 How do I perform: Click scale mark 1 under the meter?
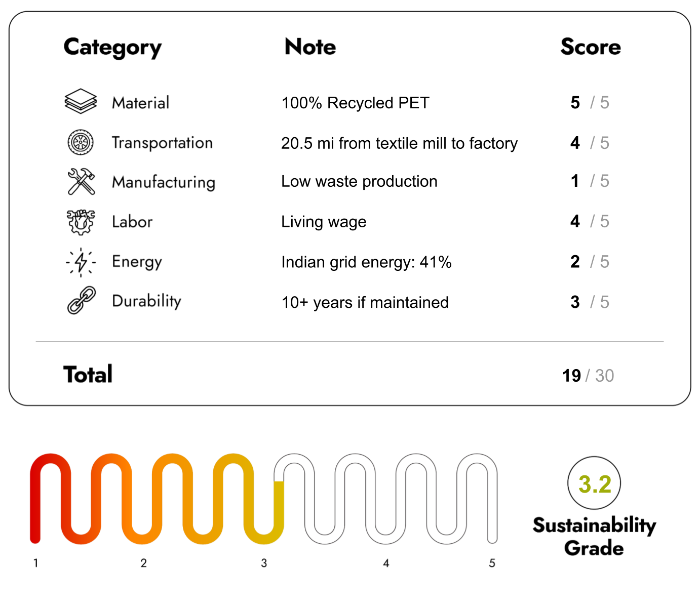36,563
